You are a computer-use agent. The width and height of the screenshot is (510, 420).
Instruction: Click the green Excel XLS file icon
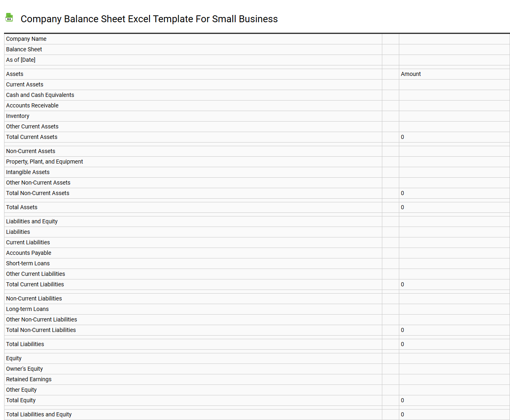tap(9, 17)
